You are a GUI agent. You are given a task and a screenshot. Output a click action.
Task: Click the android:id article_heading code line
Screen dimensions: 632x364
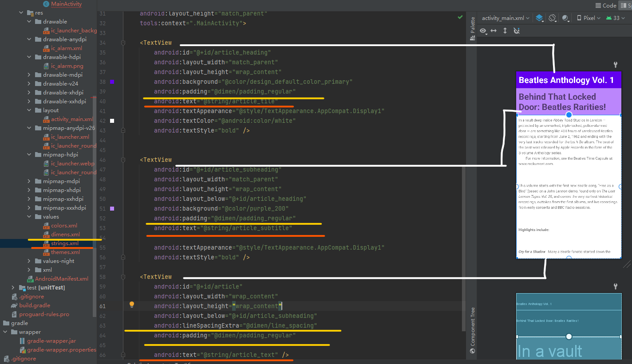pyautogui.click(x=213, y=53)
